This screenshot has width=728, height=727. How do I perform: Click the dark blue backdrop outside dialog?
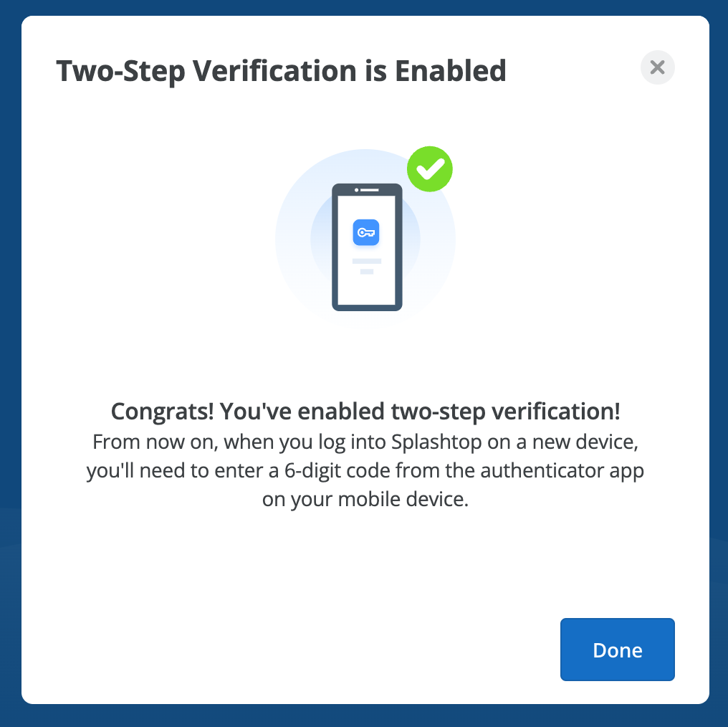pos(9,358)
